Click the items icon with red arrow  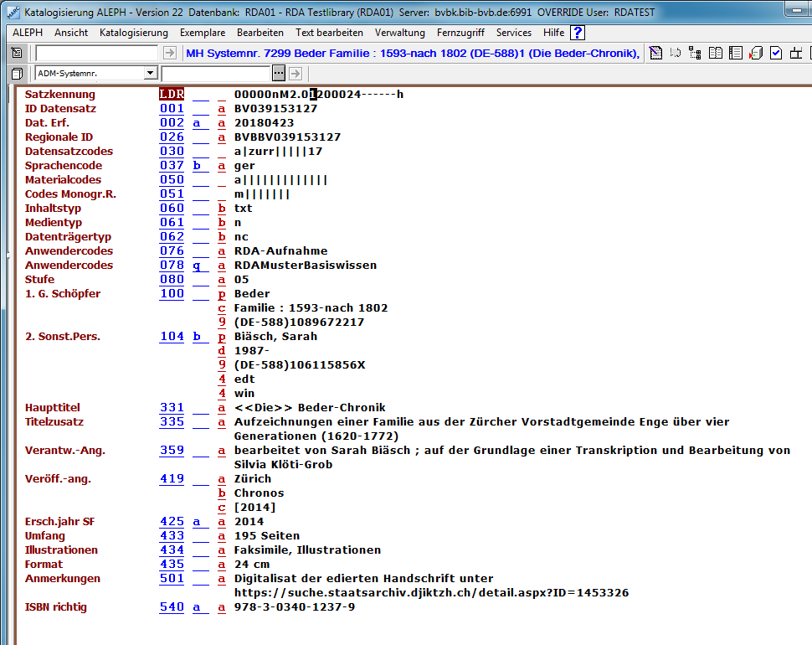[x=755, y=54]
